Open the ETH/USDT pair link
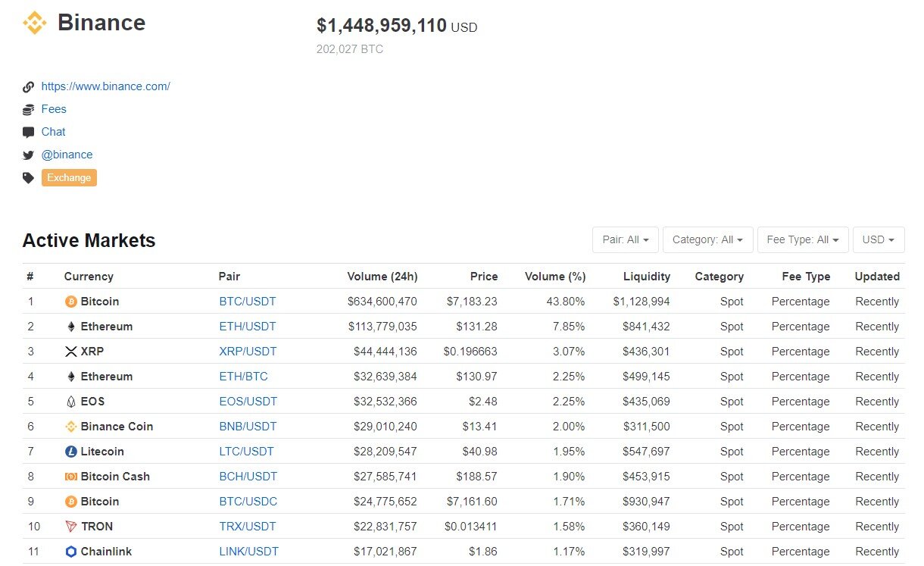 tap(248, 327)
